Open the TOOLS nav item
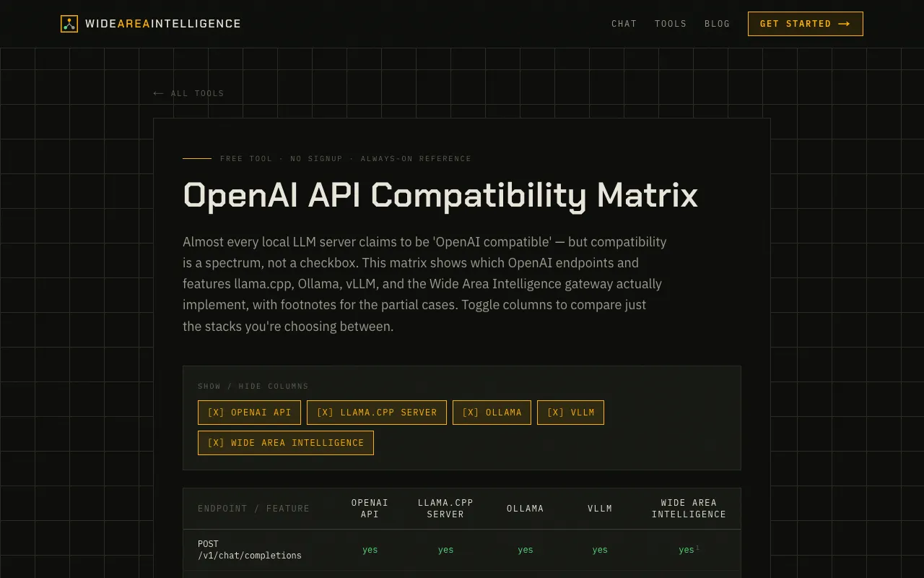924x578 pixels. (x=671, y=24)
